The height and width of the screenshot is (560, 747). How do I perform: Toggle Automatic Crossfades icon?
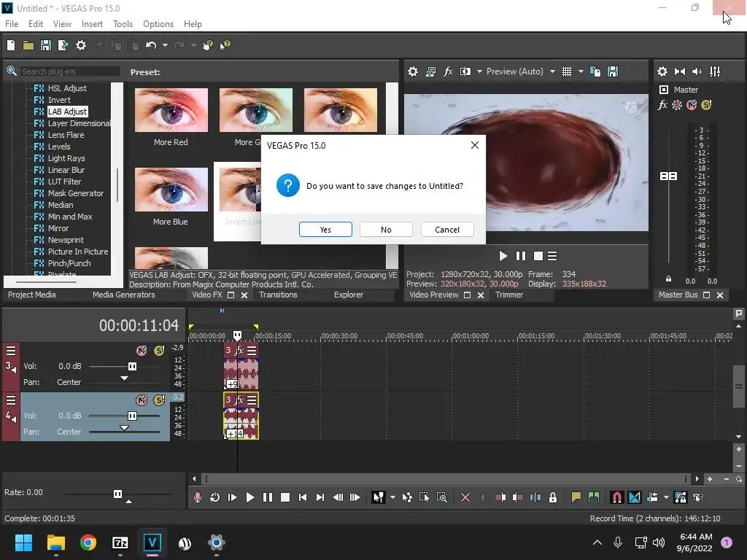(x=635, y=497)
